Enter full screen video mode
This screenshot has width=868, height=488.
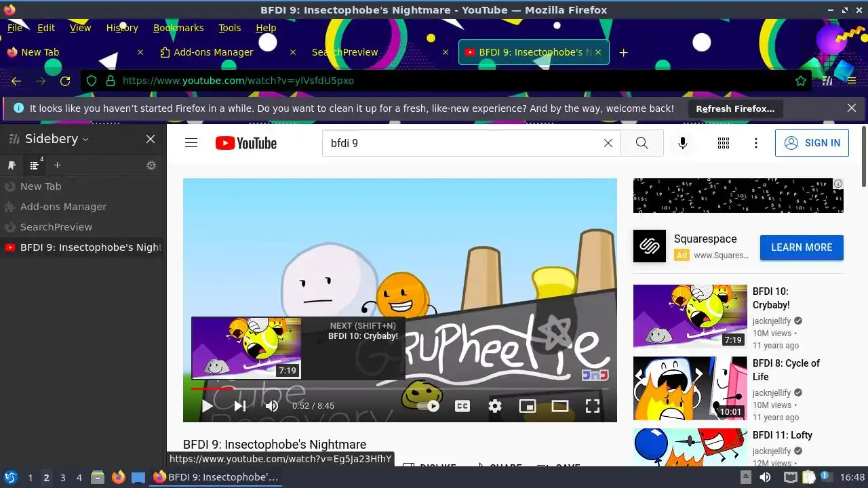(x=593, y=406)
